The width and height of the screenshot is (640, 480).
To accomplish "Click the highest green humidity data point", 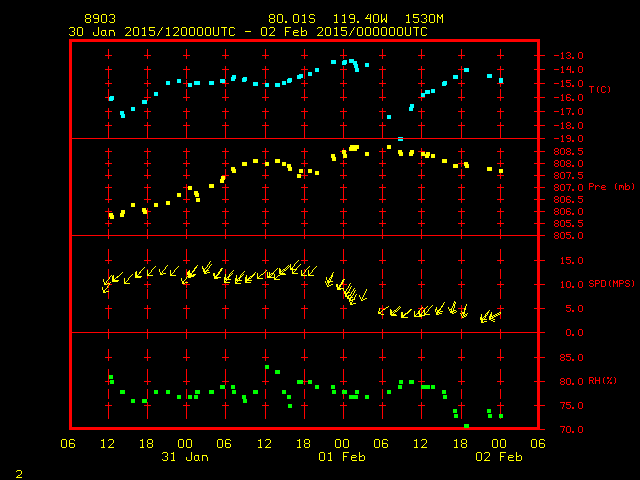I will [267, 367].
